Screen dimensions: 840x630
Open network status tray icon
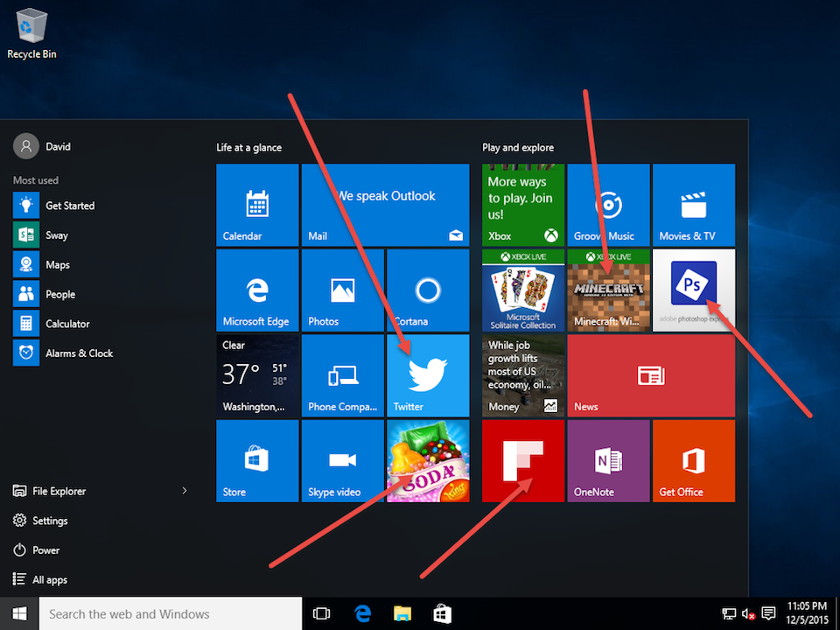[x=729, y=613]
